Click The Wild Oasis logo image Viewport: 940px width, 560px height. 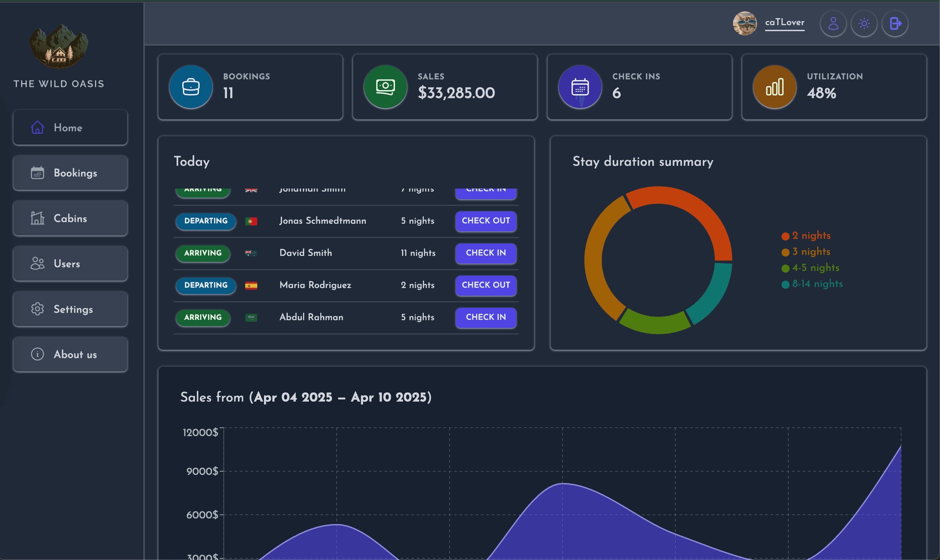pos(59,47)
